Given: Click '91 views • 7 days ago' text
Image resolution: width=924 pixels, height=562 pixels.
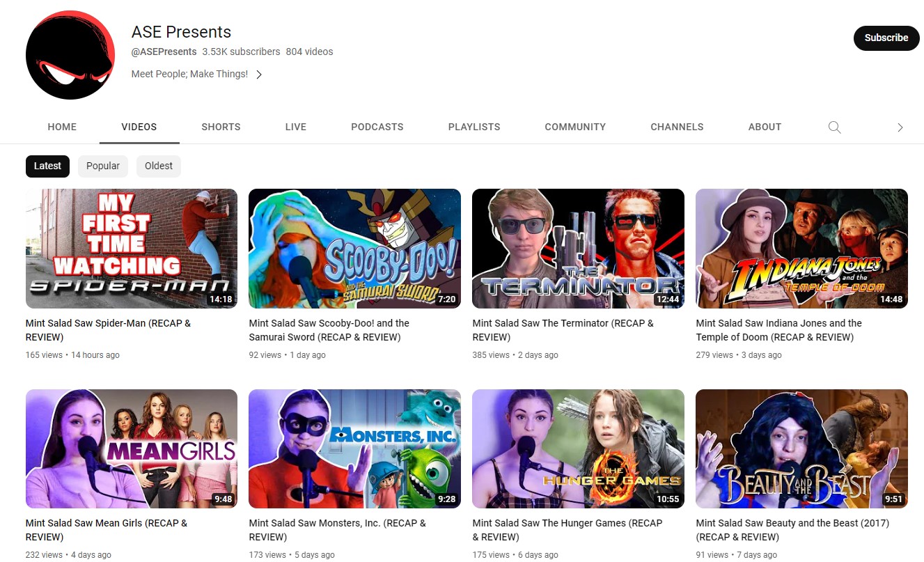Looking at the screenshot, I should pyautogui.click(x=736, y=555).
